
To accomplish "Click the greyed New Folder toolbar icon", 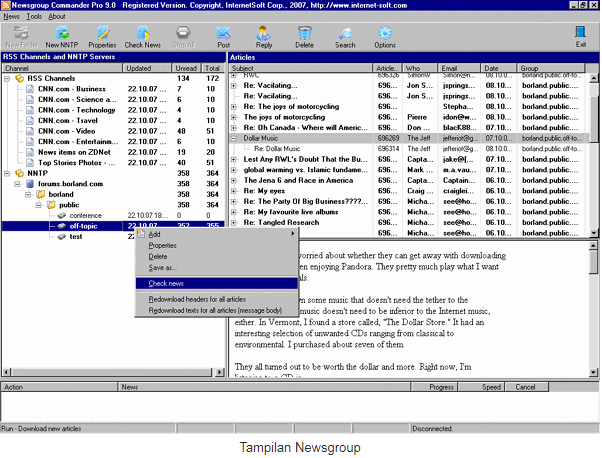I will pyautogui.click(x=22, y=33).
